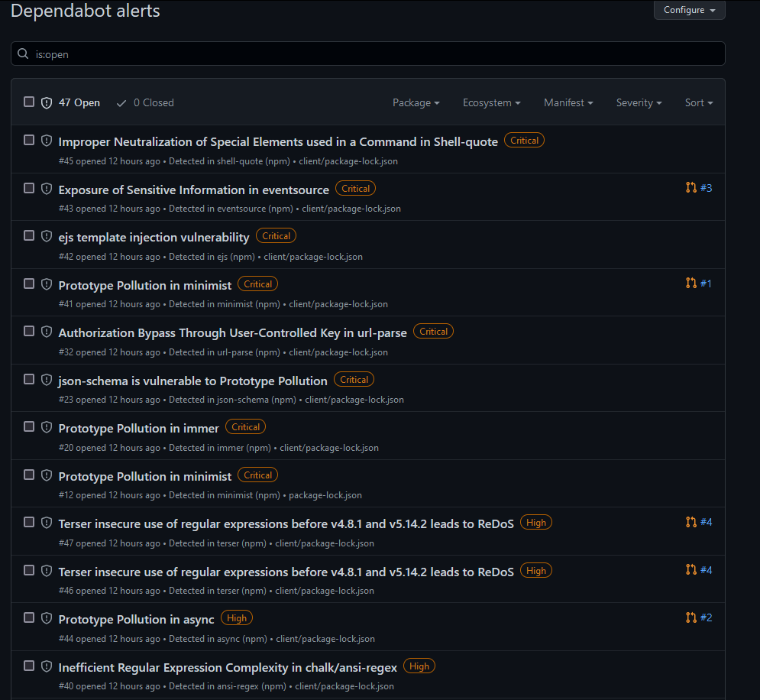Open the Severity filter dropdown

[639, 102]
